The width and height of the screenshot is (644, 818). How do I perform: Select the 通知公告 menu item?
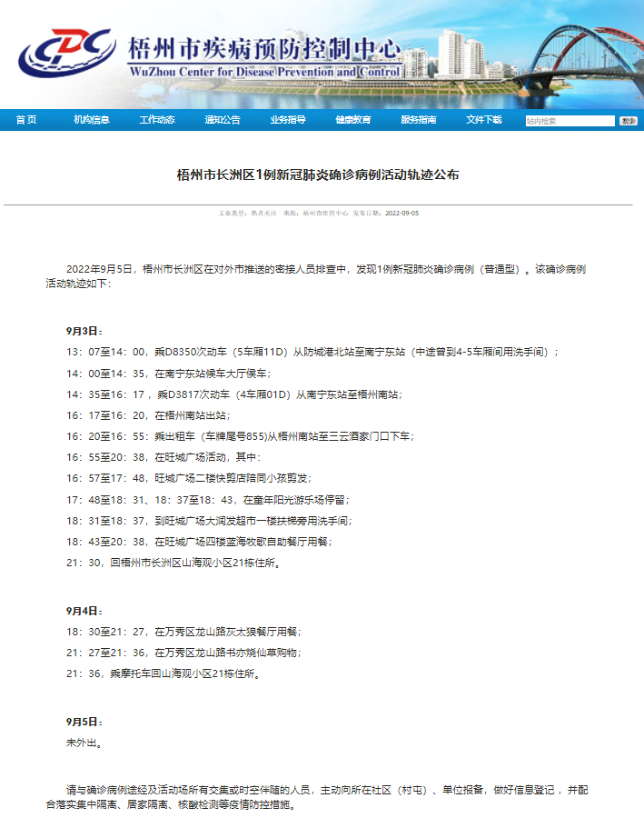click(223, 120)
